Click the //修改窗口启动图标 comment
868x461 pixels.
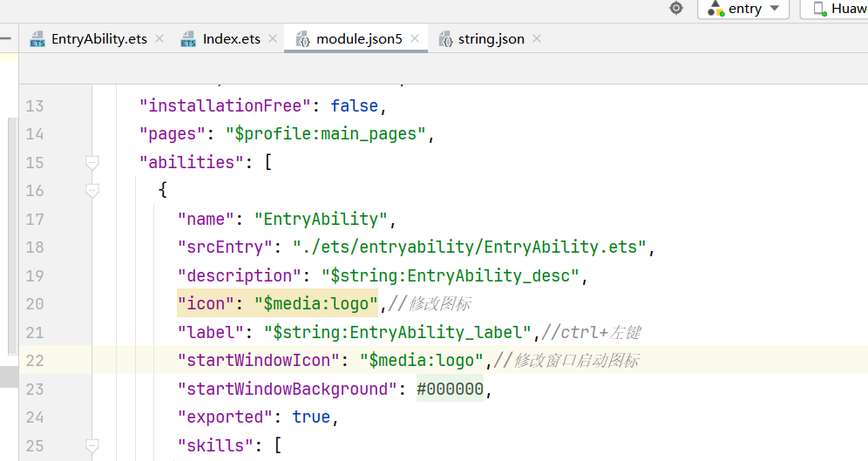pos(566,360)
